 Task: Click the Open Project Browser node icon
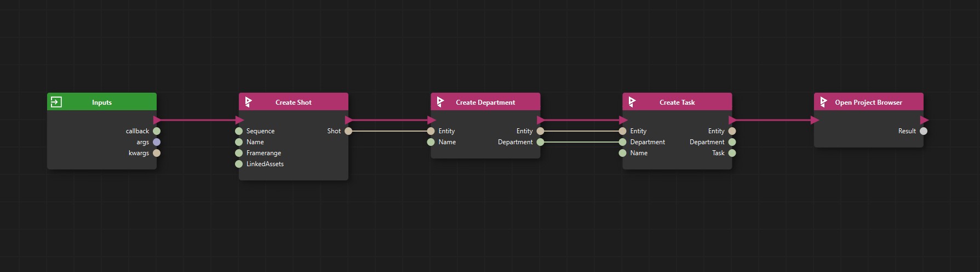(823, 102)
